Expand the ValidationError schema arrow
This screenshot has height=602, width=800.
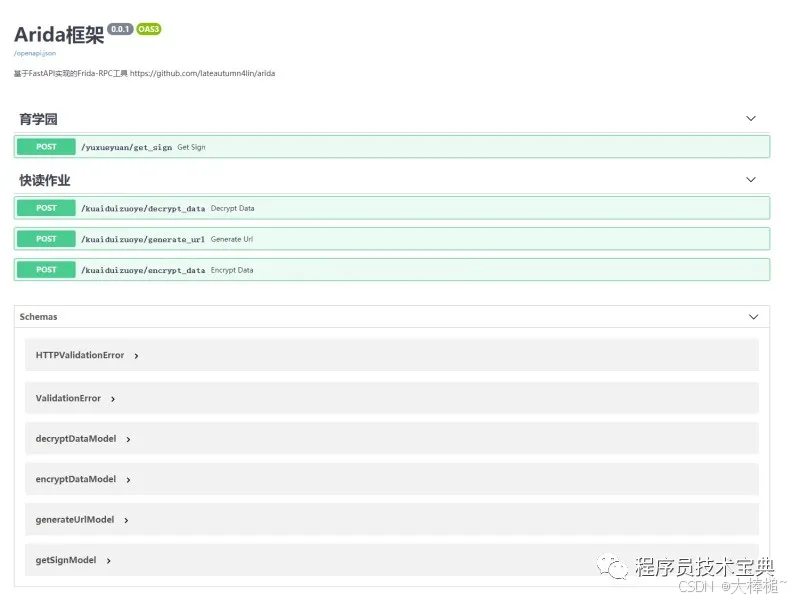(x=113, y=399)
